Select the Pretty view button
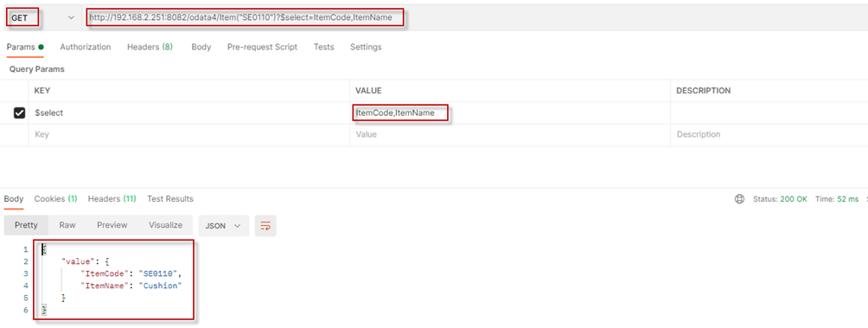The height and width of the screenshot is (328, 868). tap(26, 226)
